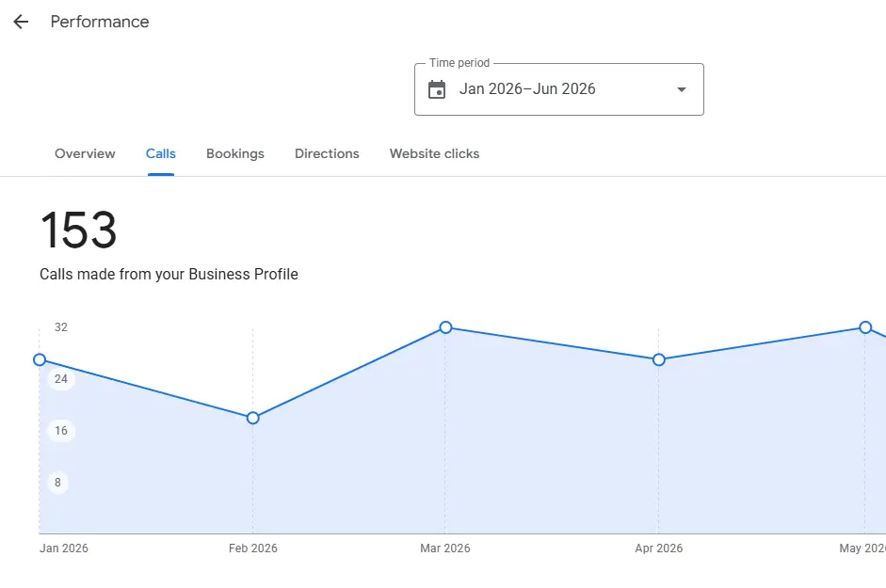Select the Calls tab
This screenshot has height=588, width=886.
160,153
